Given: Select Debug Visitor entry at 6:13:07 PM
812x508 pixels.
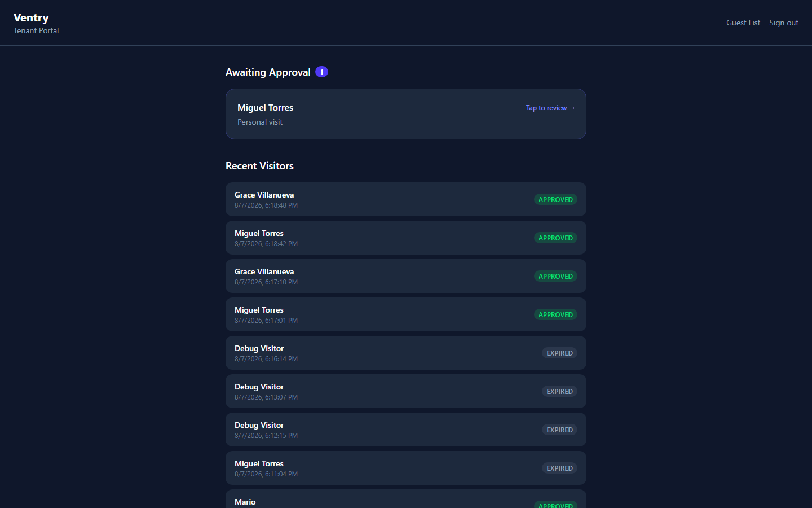Looking at the screenshot, I should (406, 391).
